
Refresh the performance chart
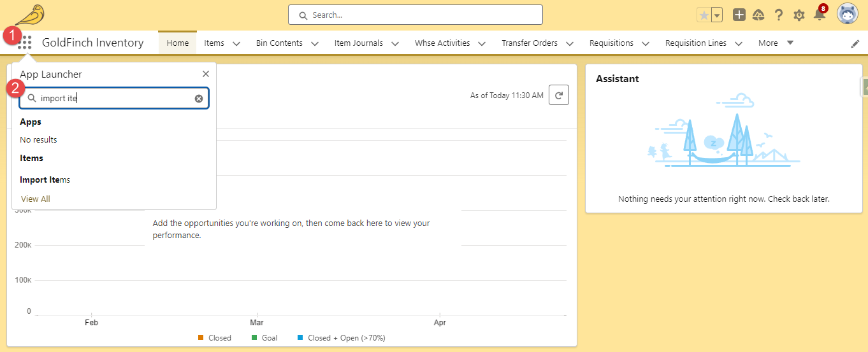[x=559, y=95]
